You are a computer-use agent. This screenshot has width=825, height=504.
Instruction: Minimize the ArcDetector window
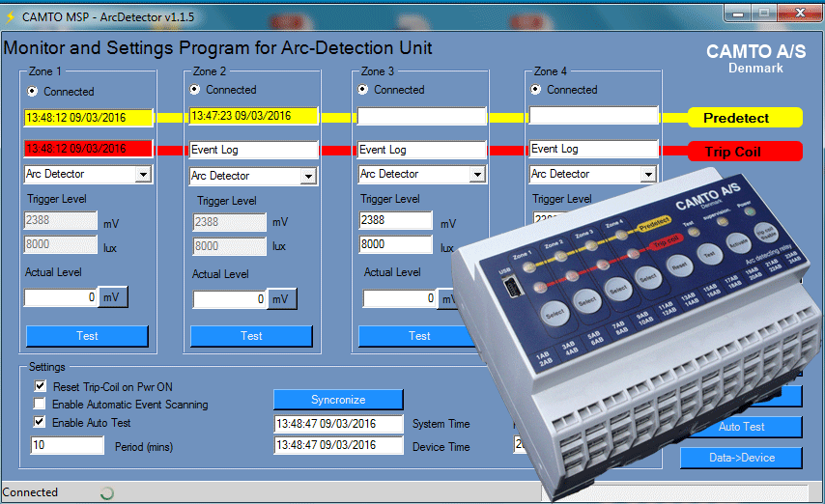point(738,14)
